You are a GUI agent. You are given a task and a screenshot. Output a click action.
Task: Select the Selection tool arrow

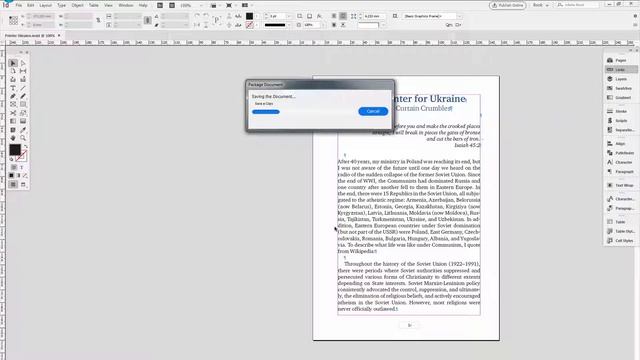[13, 63]
